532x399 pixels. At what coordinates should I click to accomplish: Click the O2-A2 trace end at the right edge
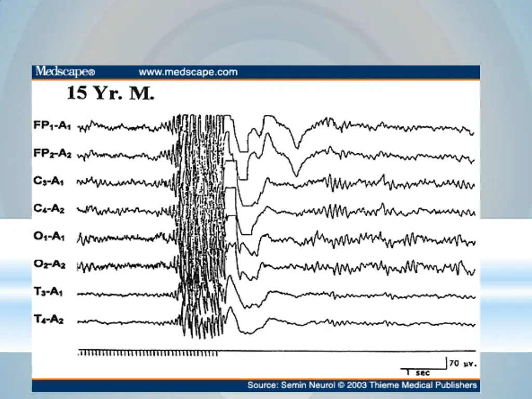[472, 271]
